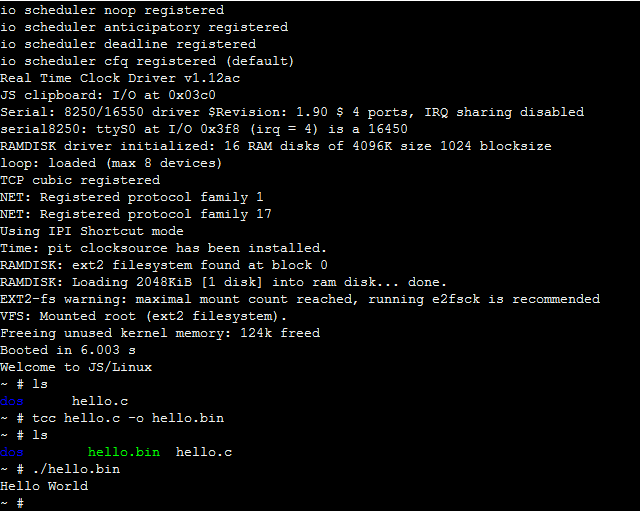
Task: Click the Hello World output line
Action: click(44, 486)
